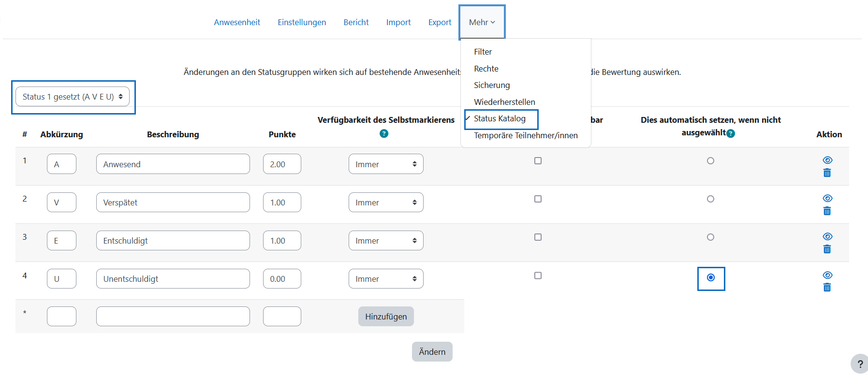Image resolution: width=868 pixels, height=377 pixels.
Task: Edit points field in Verspätet row
Action: coord(282,202)
